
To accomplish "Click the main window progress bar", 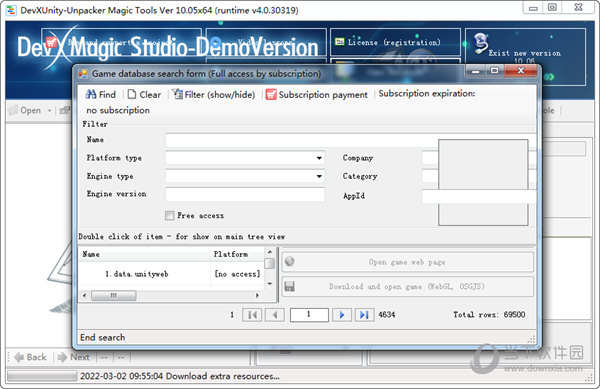I will point(42,376).
